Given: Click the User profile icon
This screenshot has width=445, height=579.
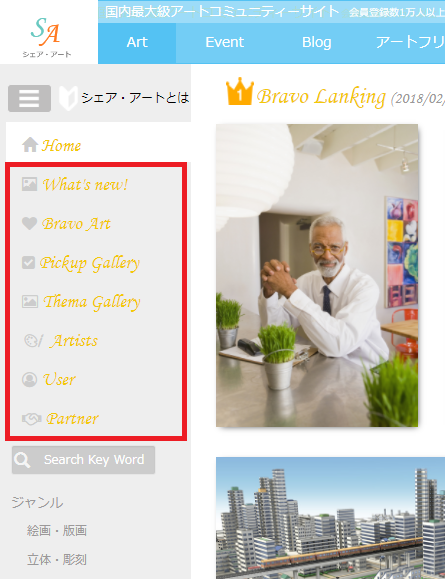Looking at the screenshot, I should point(30,379).
